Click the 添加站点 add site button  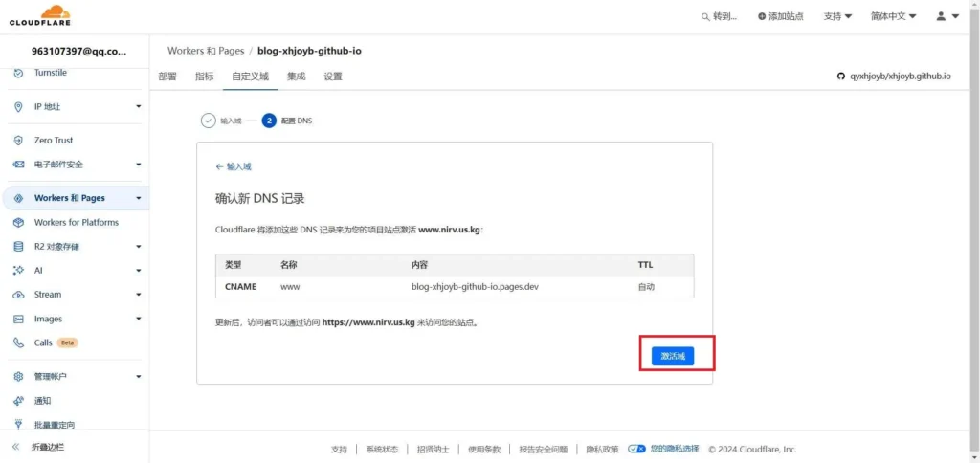point(780,16)
